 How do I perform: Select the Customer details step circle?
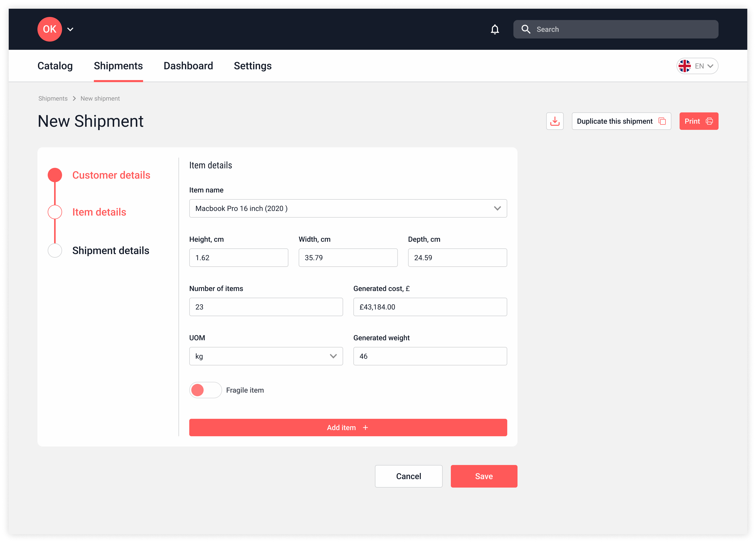[x=55, y=175]
